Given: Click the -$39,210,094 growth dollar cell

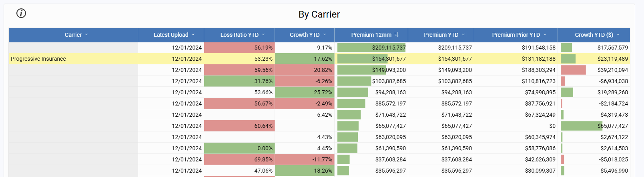Looking at the screenshot, I should pyautogui.click(x=594, y=70).
